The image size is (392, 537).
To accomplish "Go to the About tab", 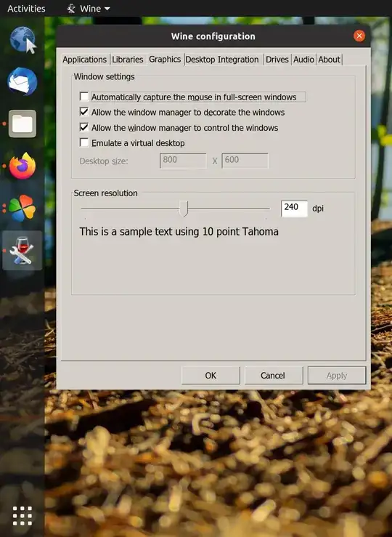I will (329, 60).
